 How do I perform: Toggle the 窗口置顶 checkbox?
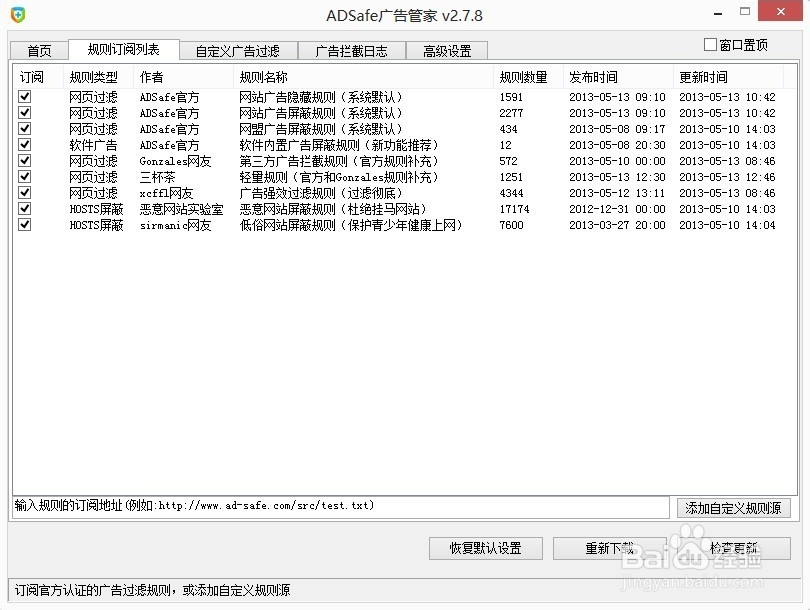tap(710, 45)
